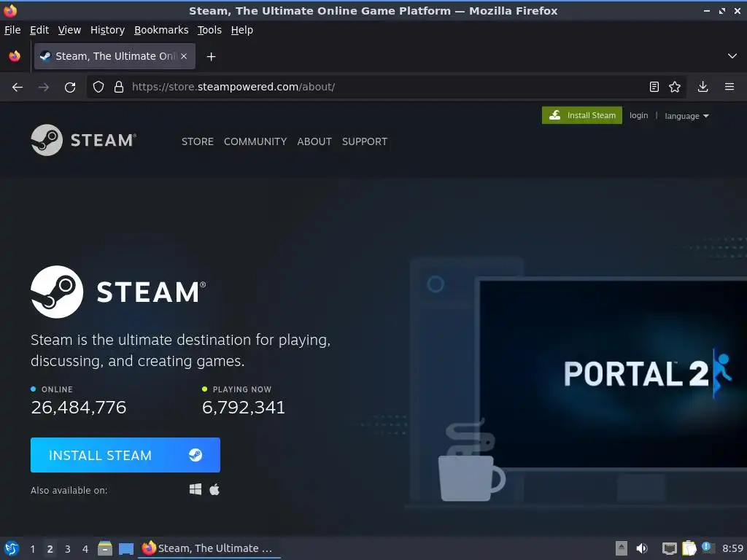
Task: Click the Windows platform icon
Action: (x=196, y=489)
